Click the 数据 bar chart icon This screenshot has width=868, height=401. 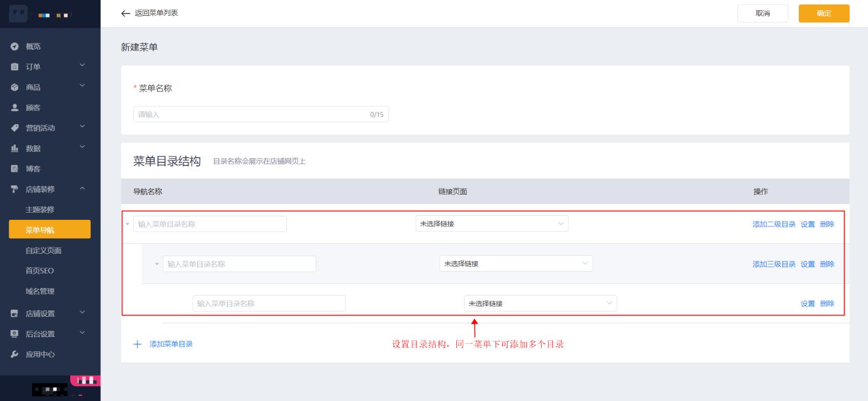[15, 148]
